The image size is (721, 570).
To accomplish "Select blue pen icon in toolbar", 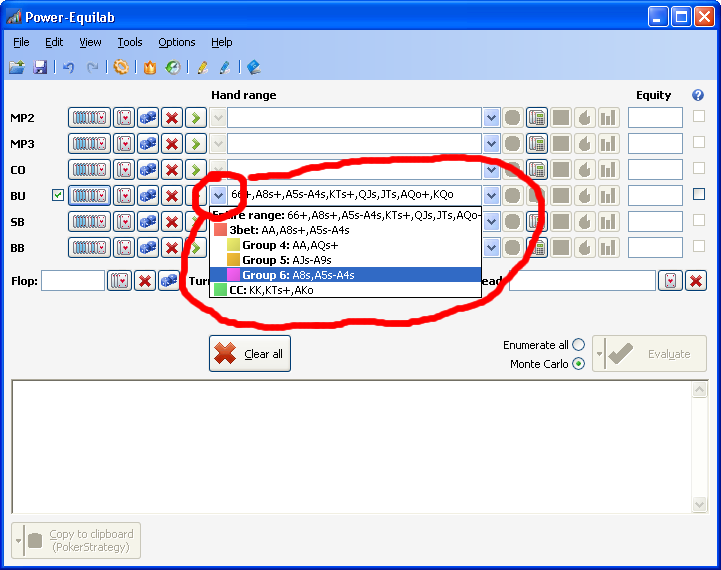I will pyautogui.click(x=225, y=68).
